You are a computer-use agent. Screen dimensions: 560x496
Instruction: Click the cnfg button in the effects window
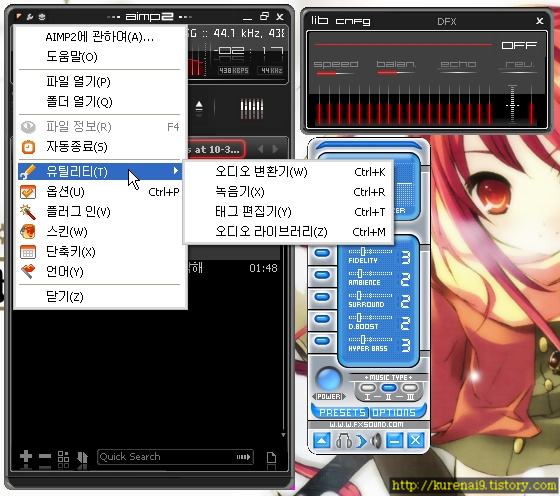point(352,21)
